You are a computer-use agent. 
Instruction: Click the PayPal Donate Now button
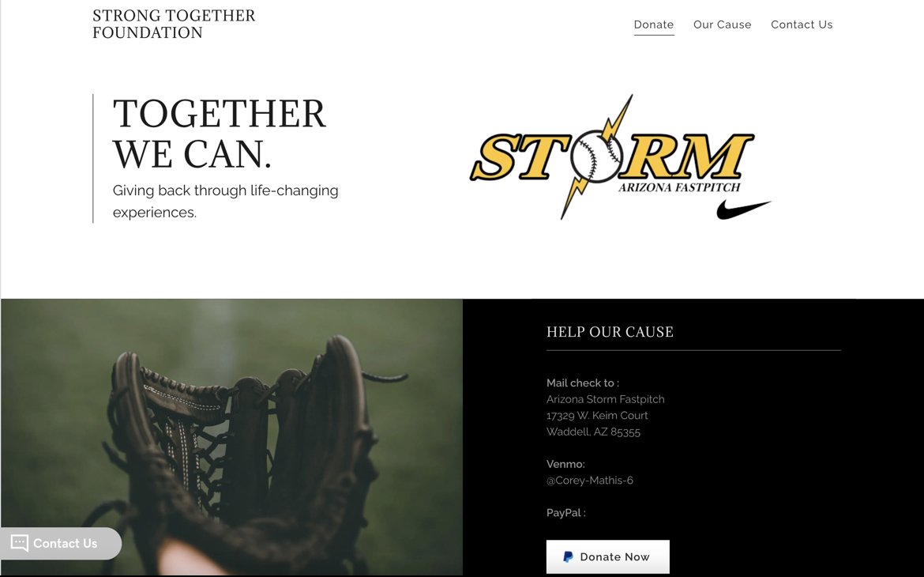[x=607, y=556]
